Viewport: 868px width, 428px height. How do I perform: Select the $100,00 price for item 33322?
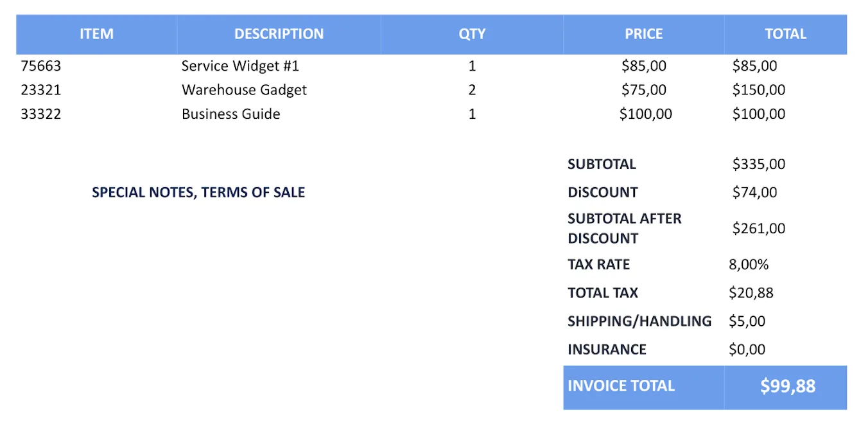click(x=645, y=114)
